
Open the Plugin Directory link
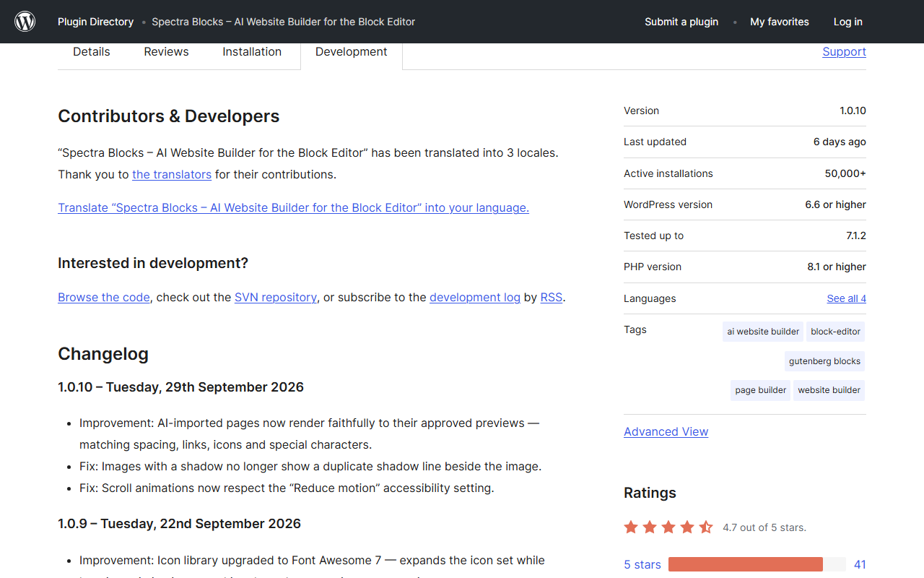(x=95, y=22)
